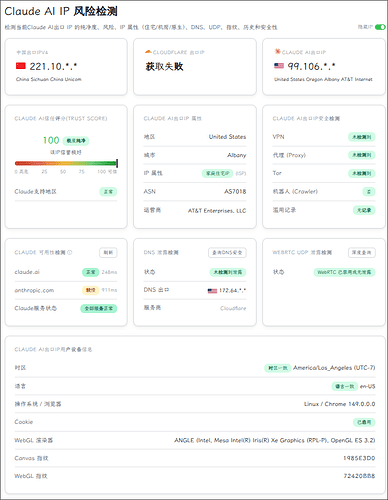
Task: Click the Claude AI starburst logo icon
Action: 277,52
